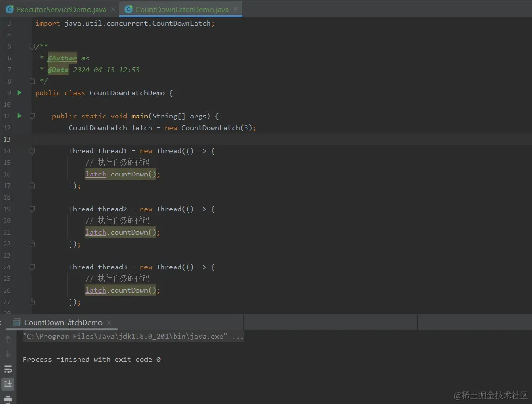Image resolution: width=532 pixels, height=404 pixels.
Task: Toggle scroll to end in the console
Action: pos(8,384)
